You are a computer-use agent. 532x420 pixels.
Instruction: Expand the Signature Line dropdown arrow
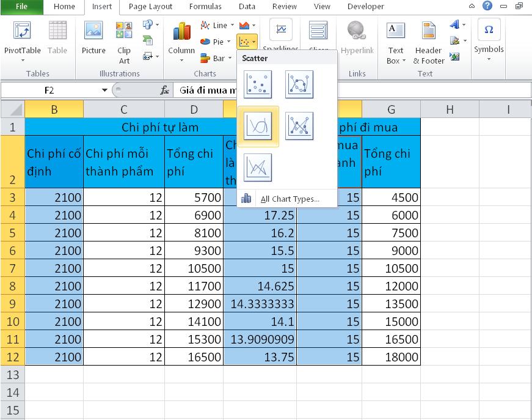(465, 41)
